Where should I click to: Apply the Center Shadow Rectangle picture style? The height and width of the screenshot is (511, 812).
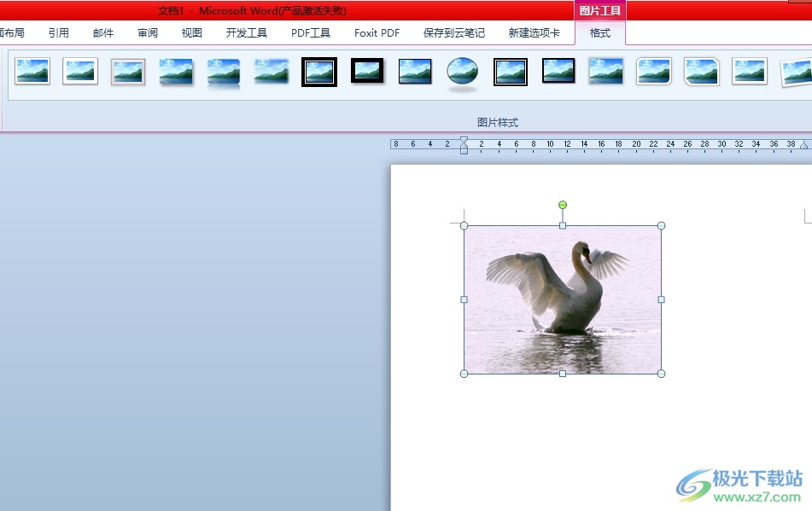[x=606, y=72]
